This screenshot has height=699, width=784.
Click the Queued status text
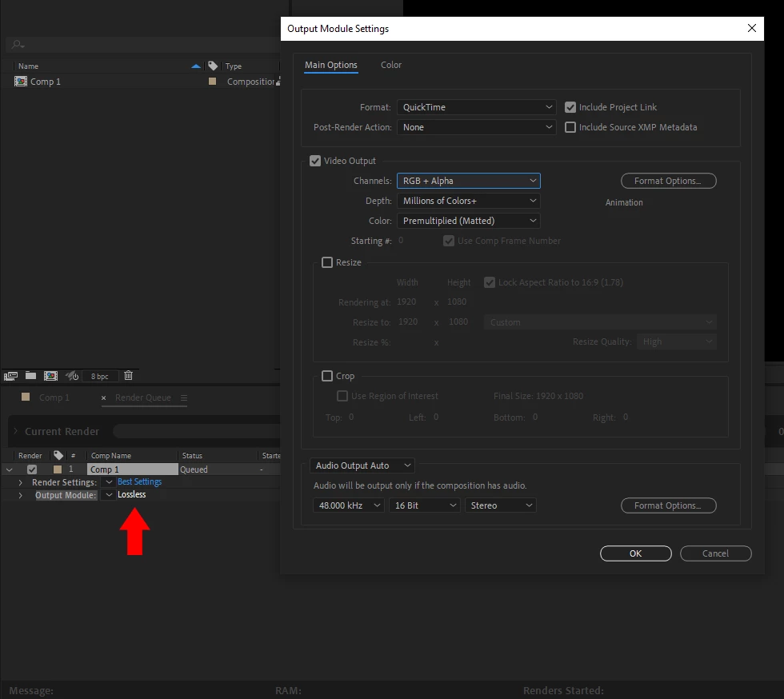[x=194, y=469]
